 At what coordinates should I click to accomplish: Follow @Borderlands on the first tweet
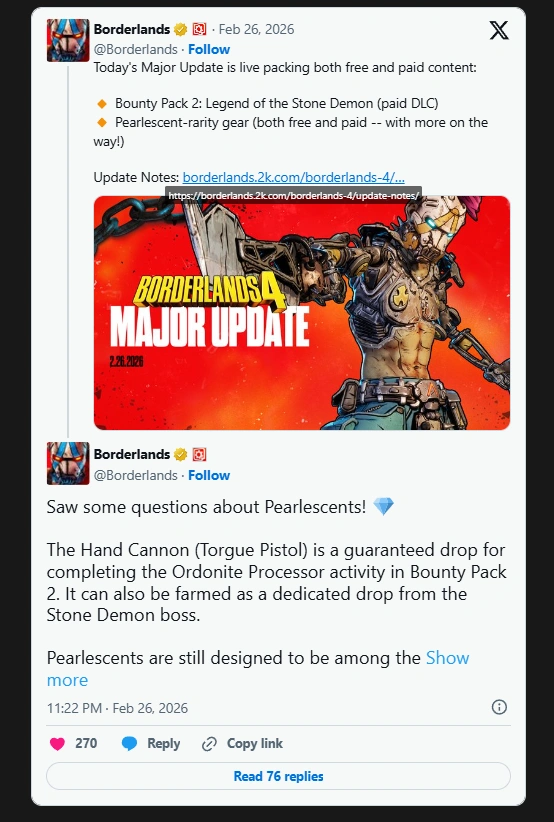(x=209, y=49)
